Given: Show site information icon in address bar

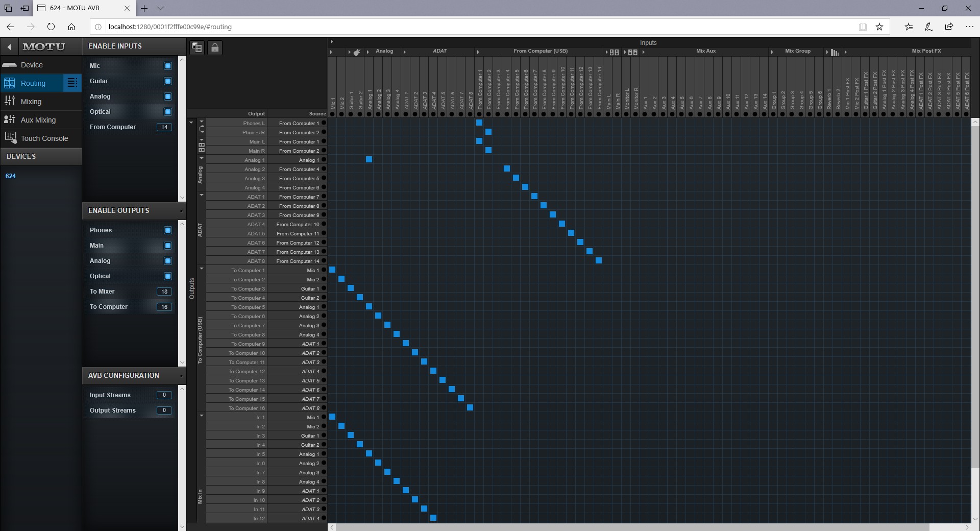Looking at the screenshot, I should tap(99, 27).
